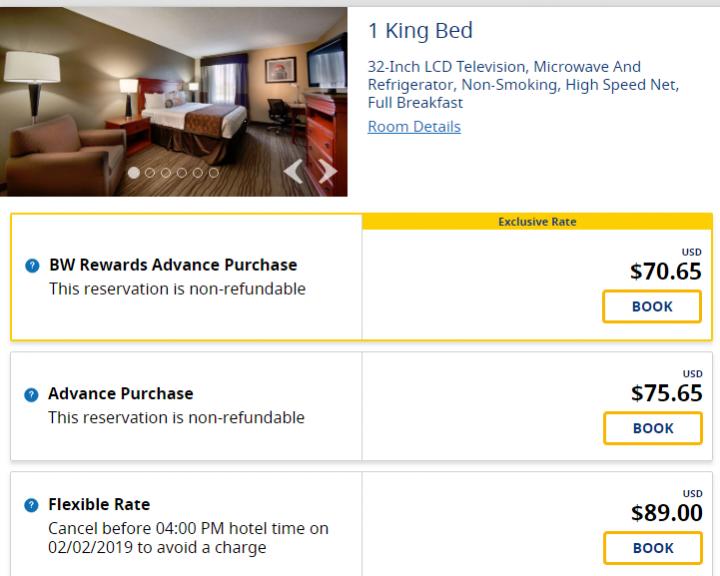Screen dimensions: 720x576
Task: Book the $75.65 Advance Purchase rate
Action: point(652,428)
